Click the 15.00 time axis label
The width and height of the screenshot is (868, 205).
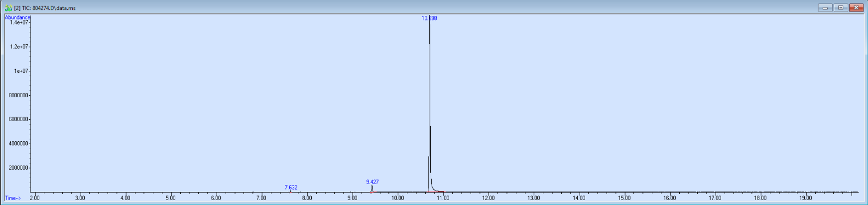click(x=624, y=198)
